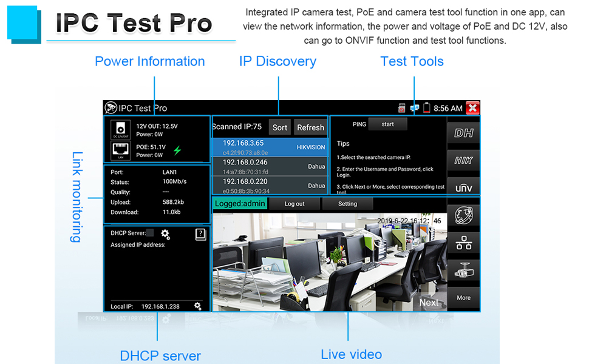Click the network connection status icon
589x364 pixels.
414,108
